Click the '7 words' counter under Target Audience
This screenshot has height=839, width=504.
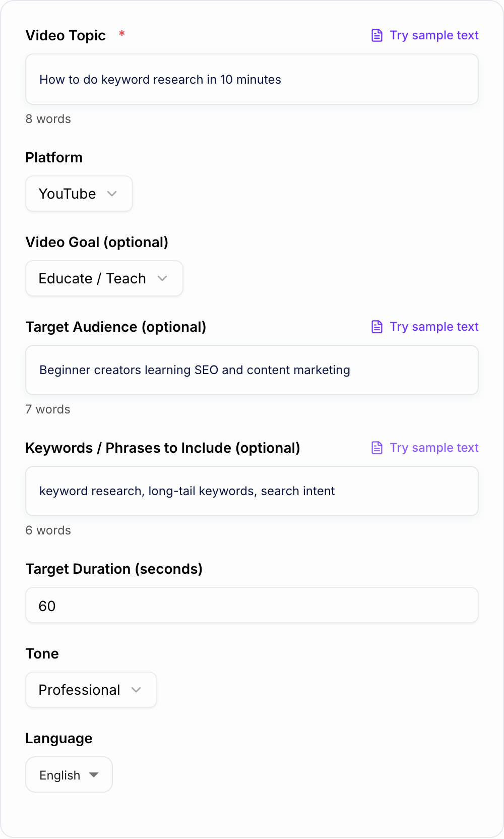tap(48, 409)
